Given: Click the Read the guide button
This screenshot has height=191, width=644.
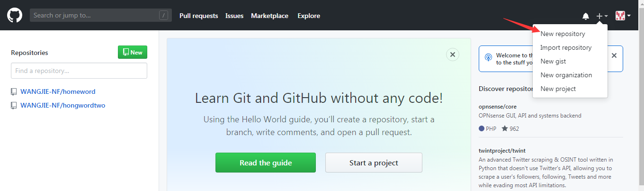Looking at the screenshot, I should tap(265, 163).
